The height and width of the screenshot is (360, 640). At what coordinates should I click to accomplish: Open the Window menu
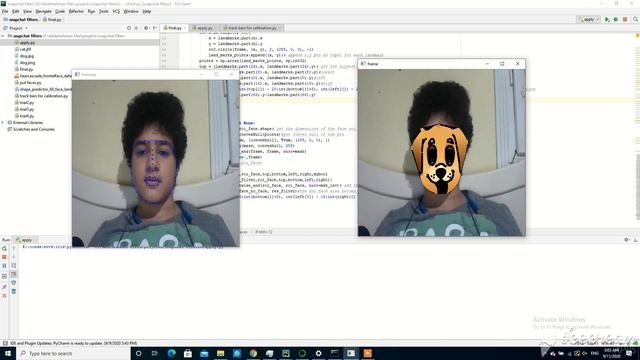(x=131, y=11)
